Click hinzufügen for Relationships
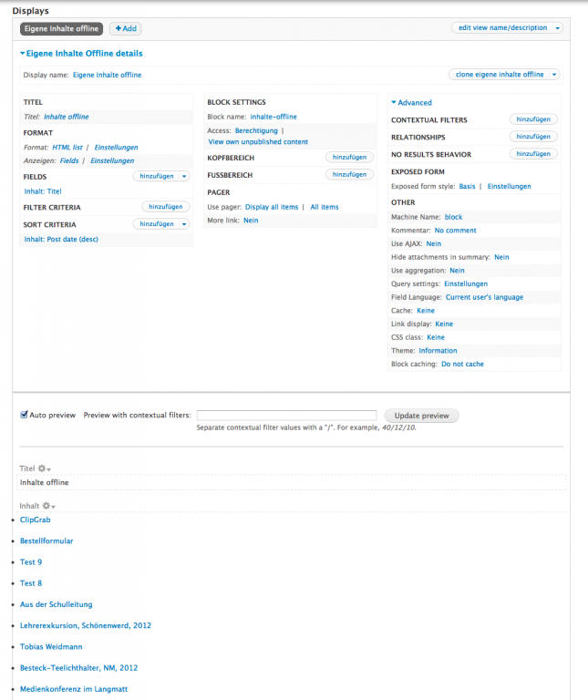The width and height of the screenshot is (588, 700). point(532,137)
